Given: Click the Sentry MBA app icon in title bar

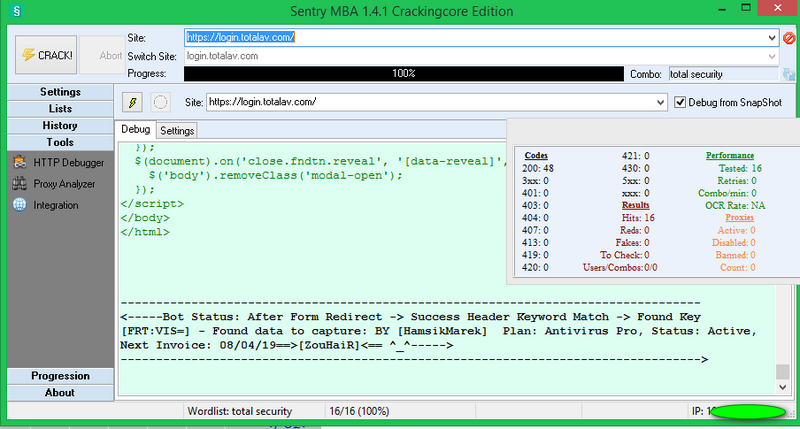Looking at the screenshot, I should click(x=16, y=11).
